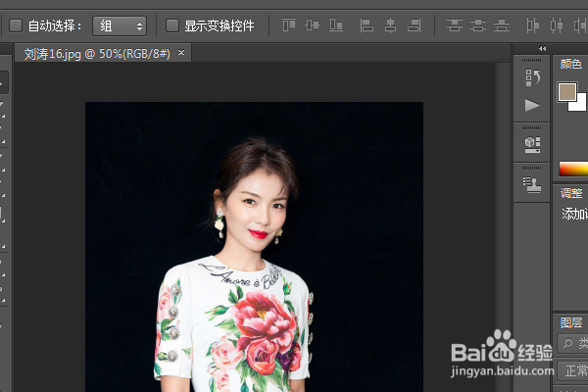The image size is (588, 392).
Task: Open the Actions panel play icon
Action: pyautogui.click(x=532, y=105)
